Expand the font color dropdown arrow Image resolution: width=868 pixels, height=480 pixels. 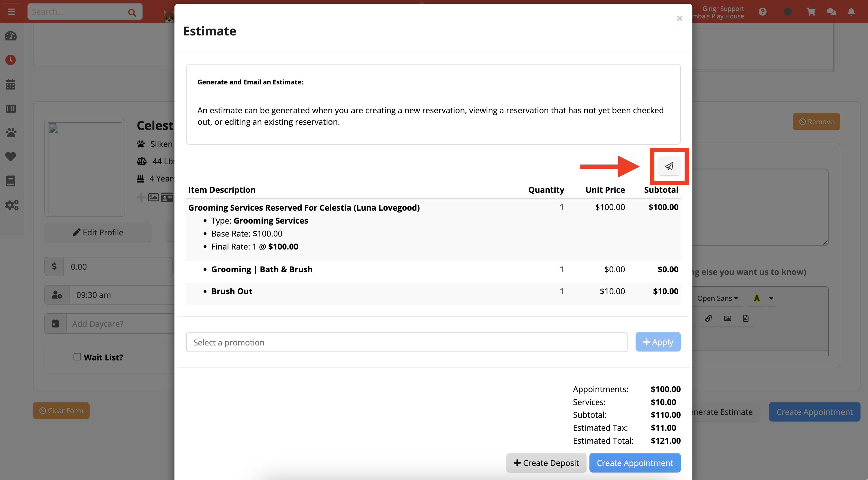coord(771,298)
